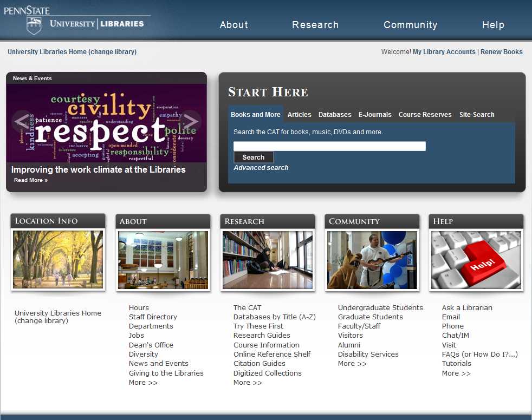Click the Search button

click(x=253, y=157)
